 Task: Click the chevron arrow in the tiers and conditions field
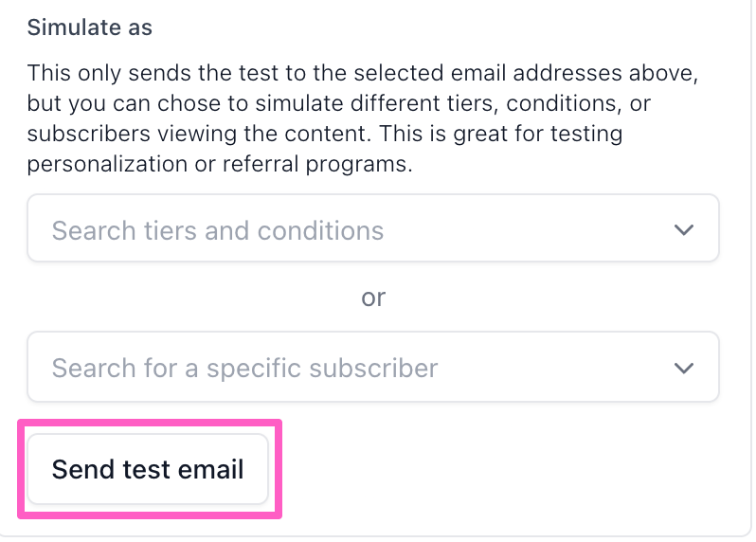pos(683,229)
